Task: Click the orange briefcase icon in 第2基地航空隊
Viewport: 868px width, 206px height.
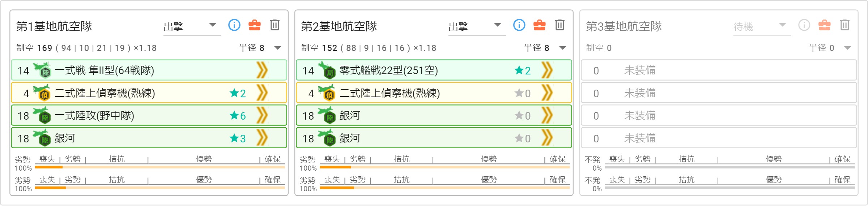Action: click(x=540, y=25)
